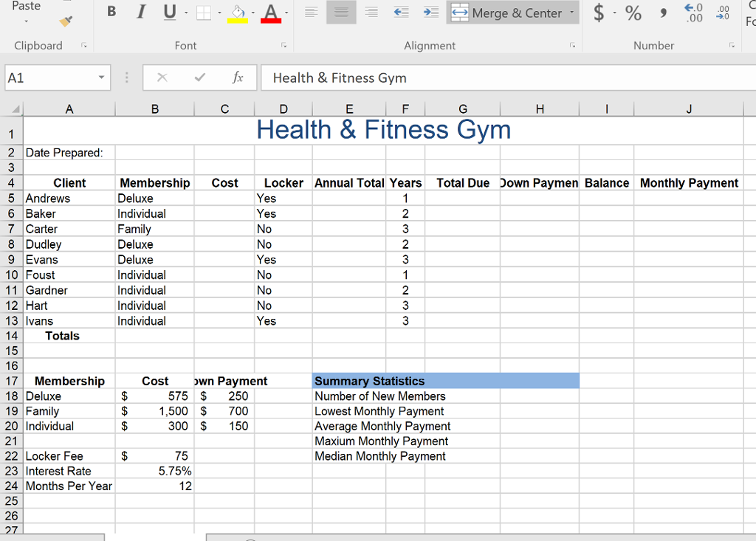Open the Name Box dropdown
756x541 pixels.
tap(101, 77)
